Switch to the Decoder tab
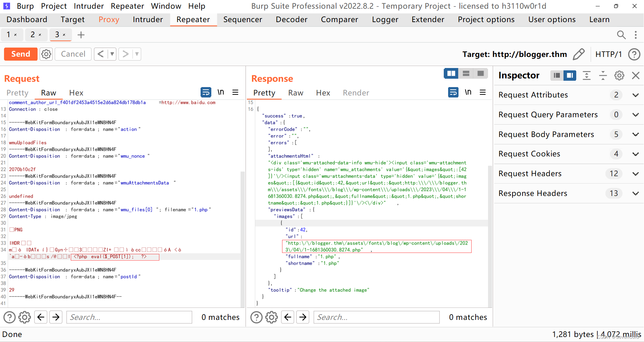 (x=291, y=19)
